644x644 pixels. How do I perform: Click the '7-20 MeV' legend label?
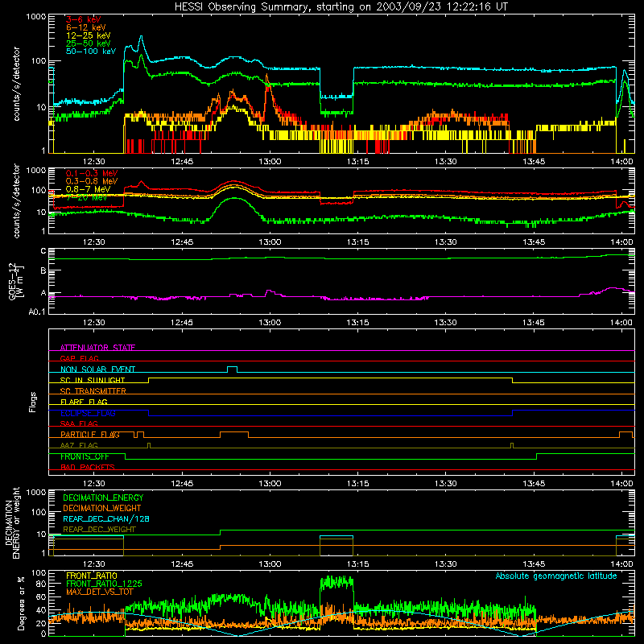click(86, 197)
